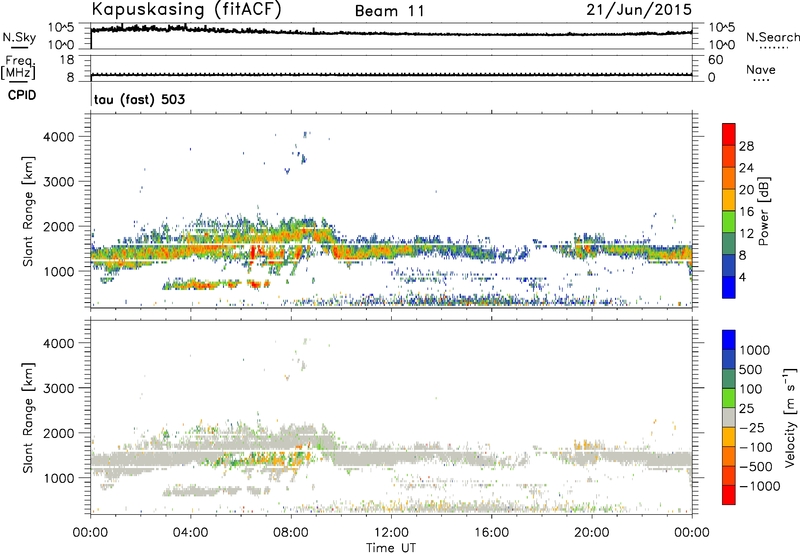Click the 'tau (fast) 503' text
This screenshot has width=800, height=554.
[139, 99]
